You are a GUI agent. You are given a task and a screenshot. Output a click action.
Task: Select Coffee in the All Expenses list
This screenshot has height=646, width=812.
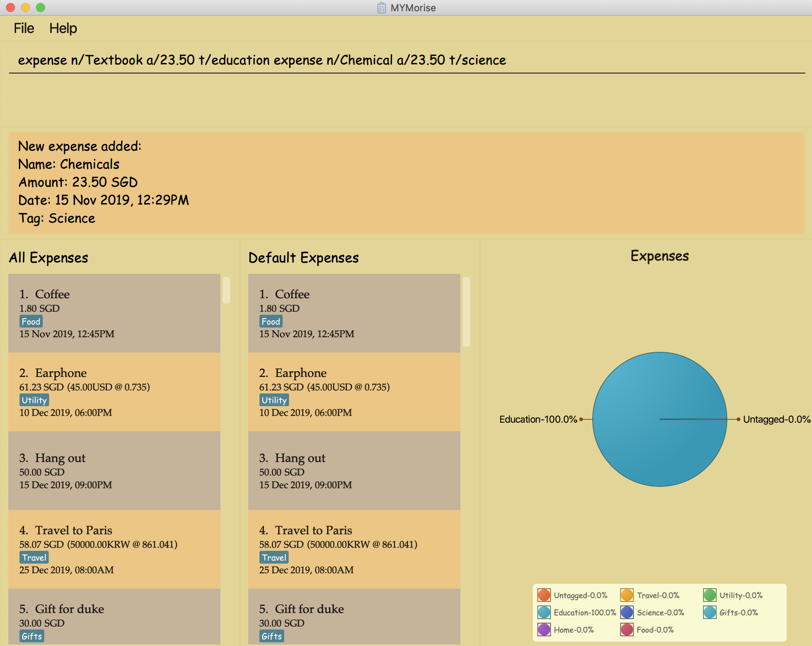click(x=114, y=313)
